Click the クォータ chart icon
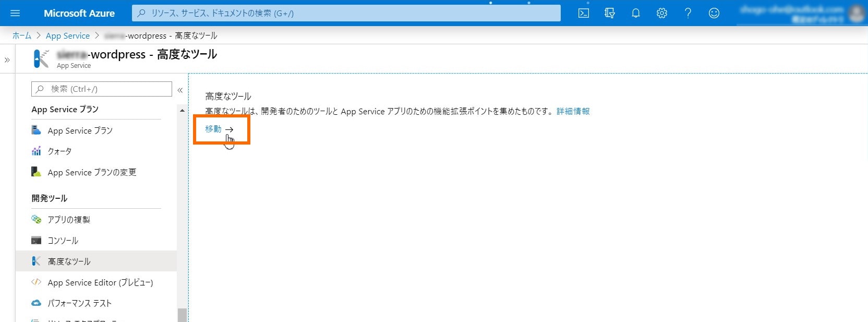 pos(36,151)
